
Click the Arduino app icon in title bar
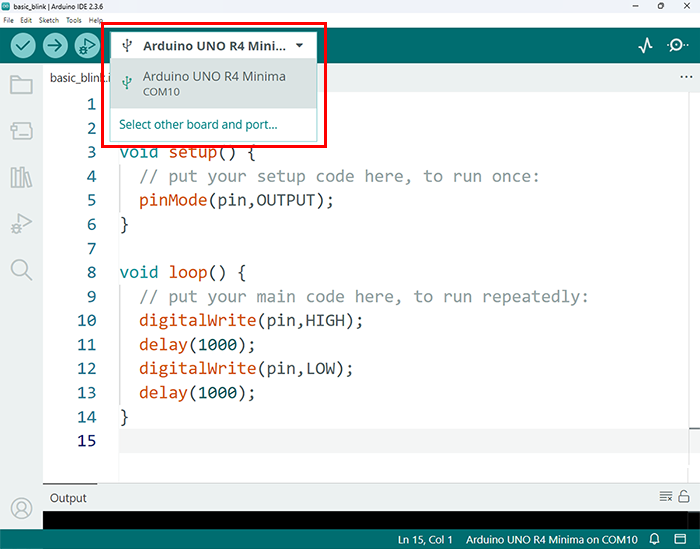(5, 6)
